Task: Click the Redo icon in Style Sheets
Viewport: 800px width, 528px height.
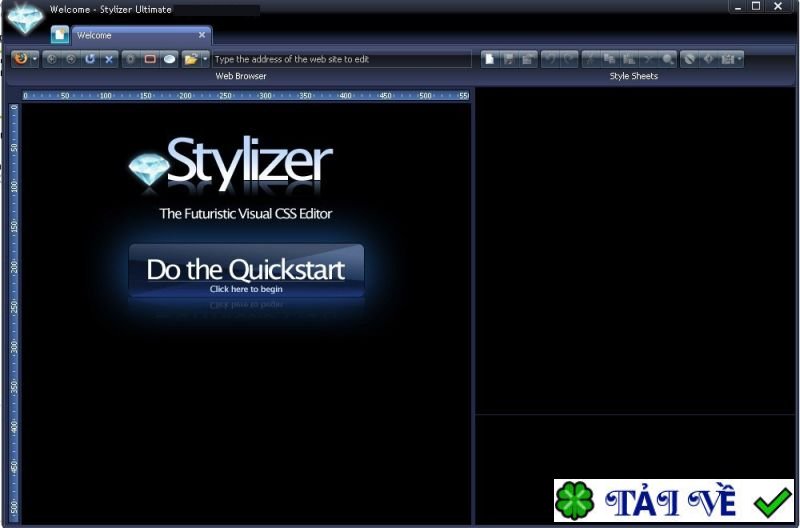Action: click(x=569, y=59)
